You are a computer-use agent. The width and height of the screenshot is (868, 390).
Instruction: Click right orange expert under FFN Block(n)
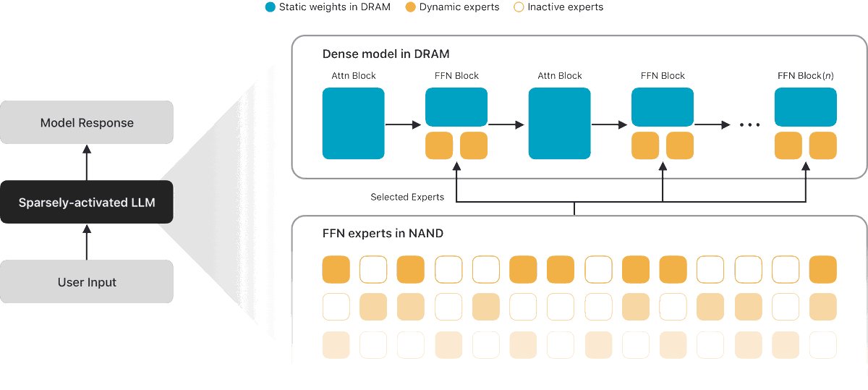pos(822,145)
